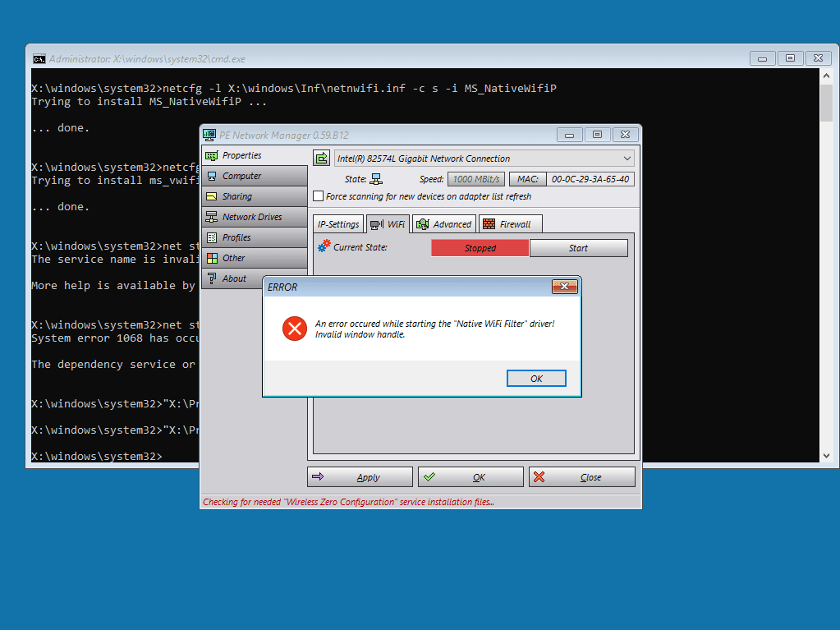
Task: Click the 1000 MBit/s speed field
Action: point(476,178)
